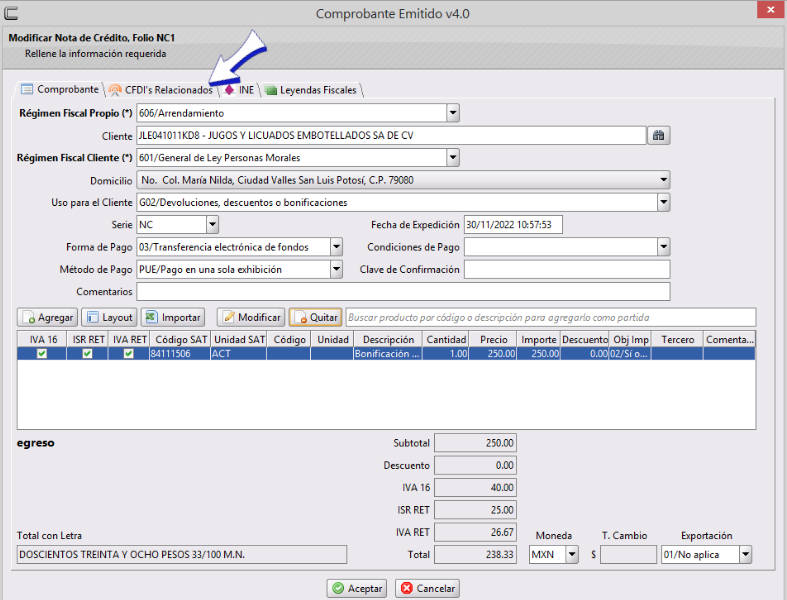The width and height of the screenshot is (787, 600).
Task: Click the Tercero column header
Action: coord(677,339)
